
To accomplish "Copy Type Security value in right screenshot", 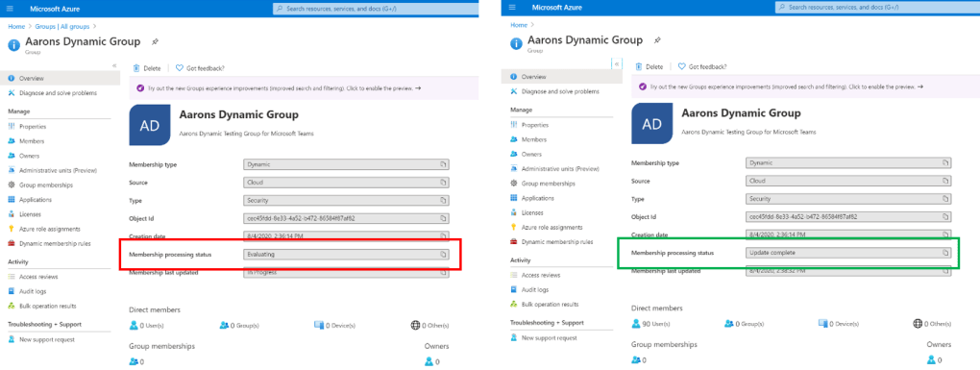I will point(945,199).
